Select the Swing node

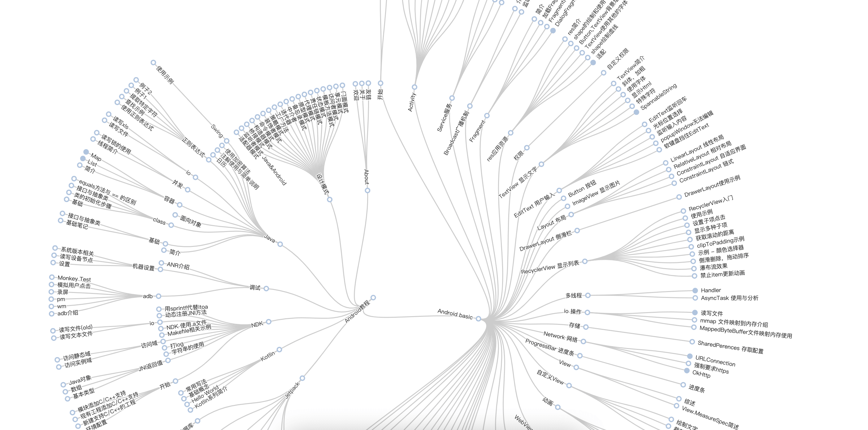pyautogui.click(x=227, y=141)
